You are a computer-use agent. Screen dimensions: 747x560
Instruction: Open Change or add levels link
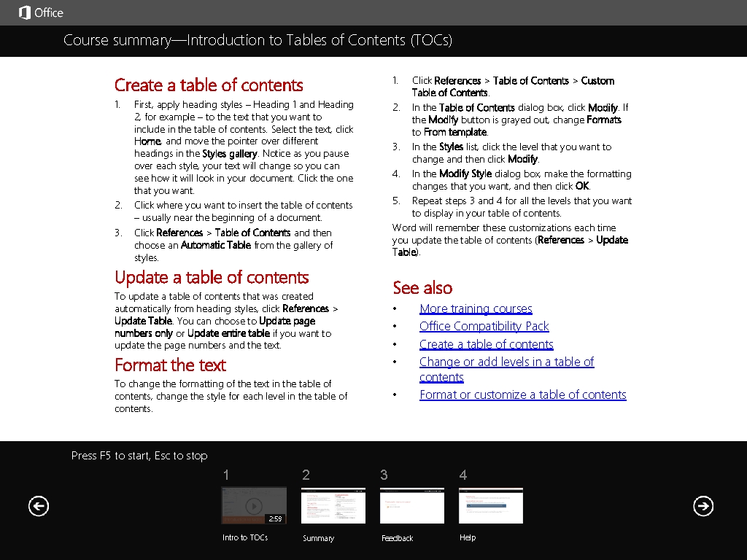point(506,369)
